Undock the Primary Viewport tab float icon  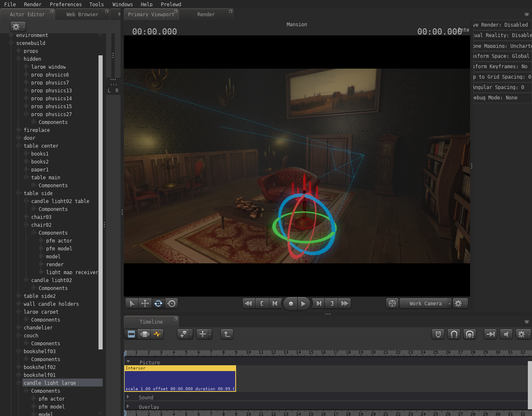[x=176, y=12]
